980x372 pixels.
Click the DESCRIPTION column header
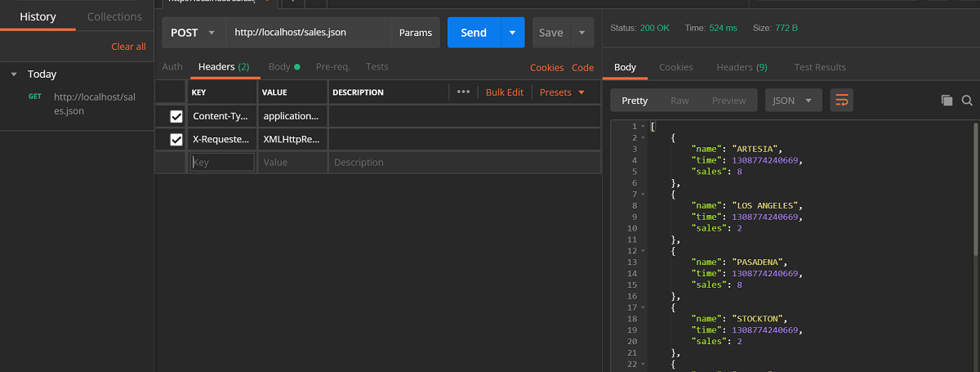pyautogui.click(x=358, y=92)
